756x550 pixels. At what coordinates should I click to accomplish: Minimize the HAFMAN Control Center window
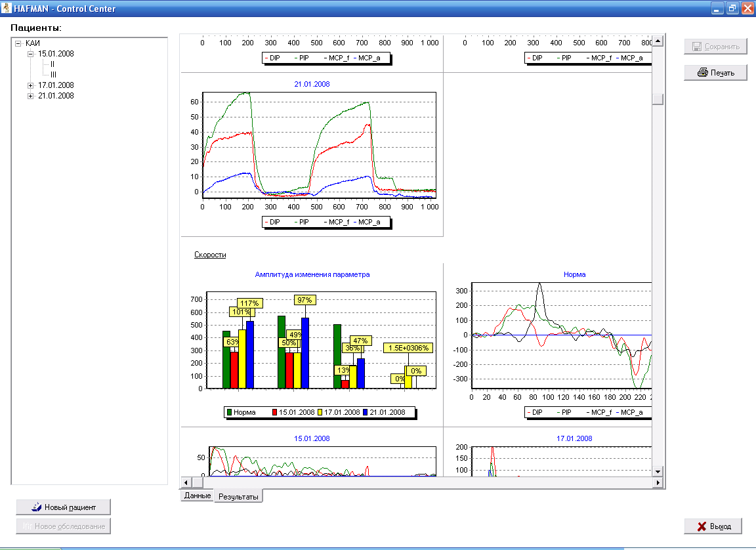coord(717,8)
